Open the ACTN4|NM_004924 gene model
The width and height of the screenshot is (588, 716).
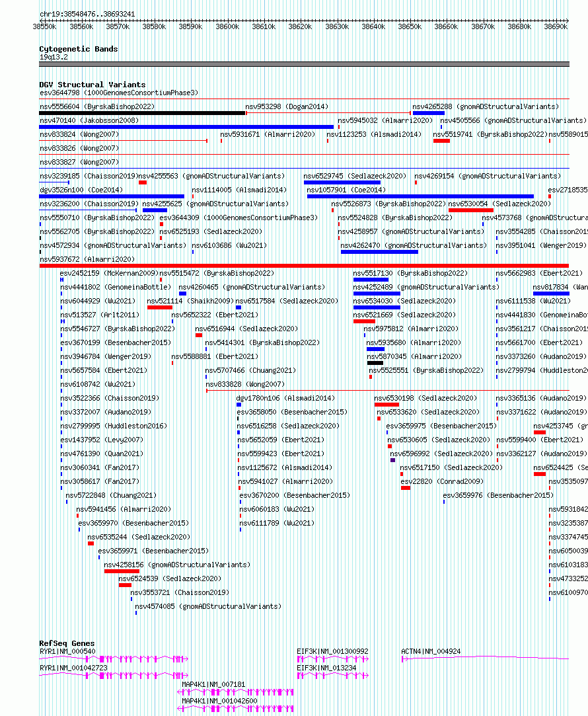click(x=486, y=658)
